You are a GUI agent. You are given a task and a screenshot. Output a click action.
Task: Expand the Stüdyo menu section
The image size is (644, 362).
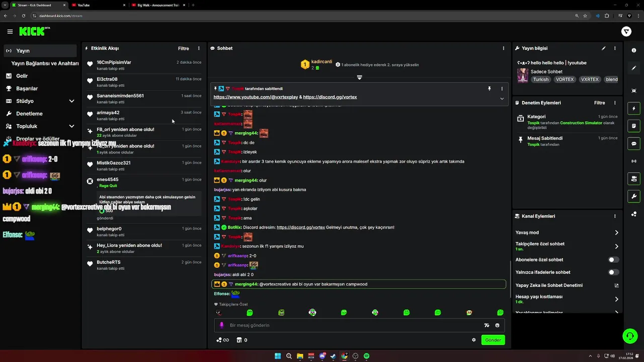71,101
